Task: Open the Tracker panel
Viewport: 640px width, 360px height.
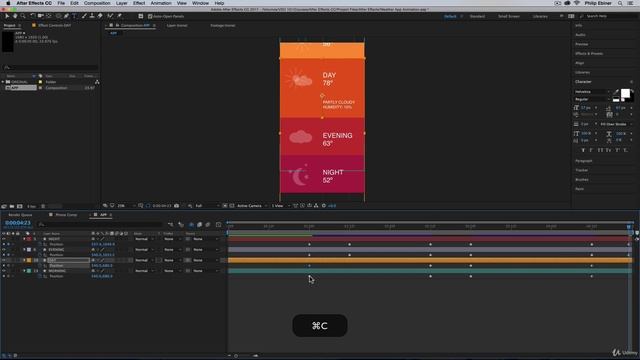Action: click(582, 170)
